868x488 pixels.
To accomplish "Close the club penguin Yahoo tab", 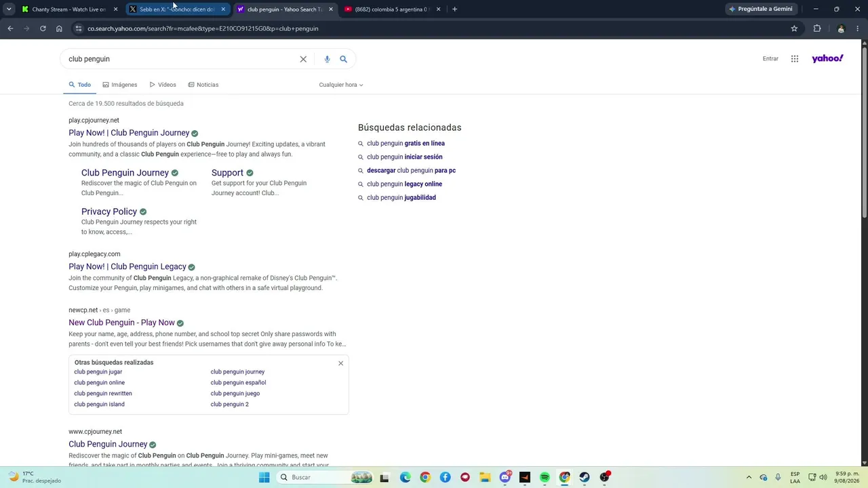I will click(x=331, y=9).
